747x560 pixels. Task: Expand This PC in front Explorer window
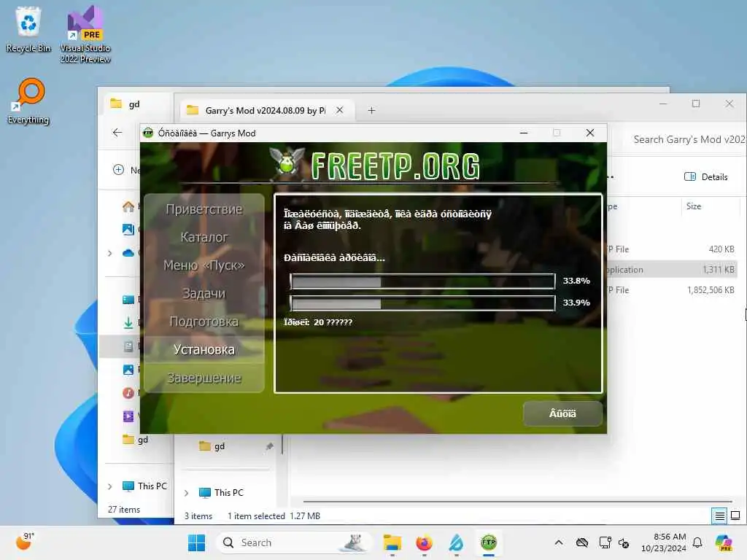[x=186, y=493]
